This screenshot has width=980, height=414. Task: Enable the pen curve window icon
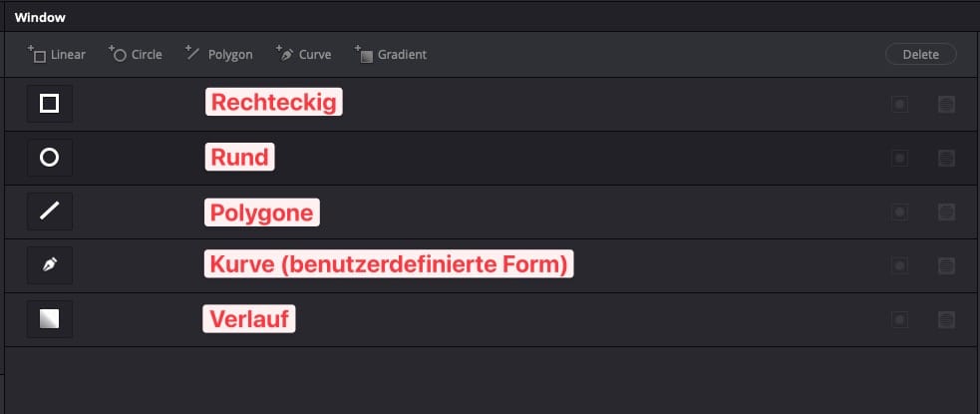[x=50, y=265]
